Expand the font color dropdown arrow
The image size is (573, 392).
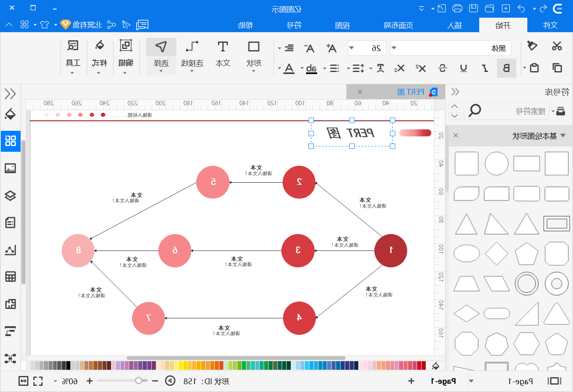coord(279,68)
